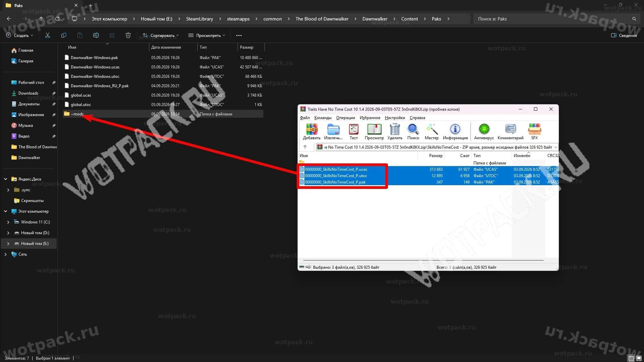The image size is (644, 362).
Task: Open the Настройки menu in WinRAR
Action: tap(395, 118)
